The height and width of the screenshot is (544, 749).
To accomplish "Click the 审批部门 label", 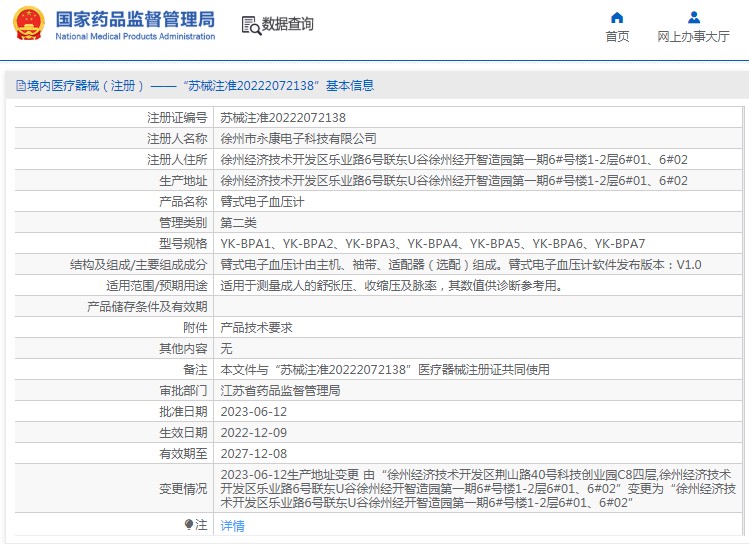I will pyautogui.click(x=183, y=391).
